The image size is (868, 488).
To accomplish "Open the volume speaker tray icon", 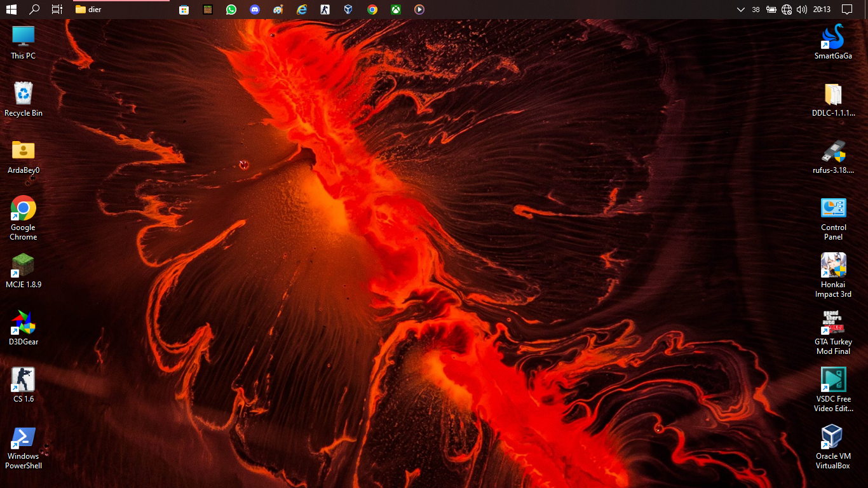I will click(x=802, y=10).
